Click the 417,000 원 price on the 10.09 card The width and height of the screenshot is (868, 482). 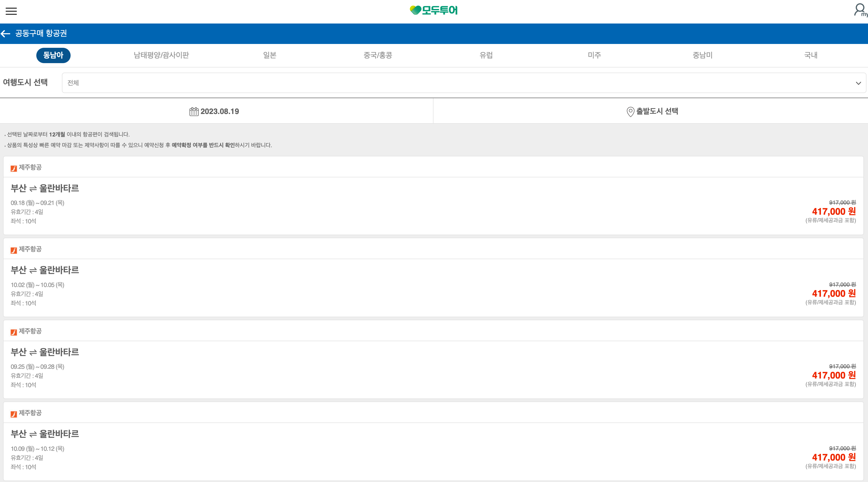(x=834, y=457)
